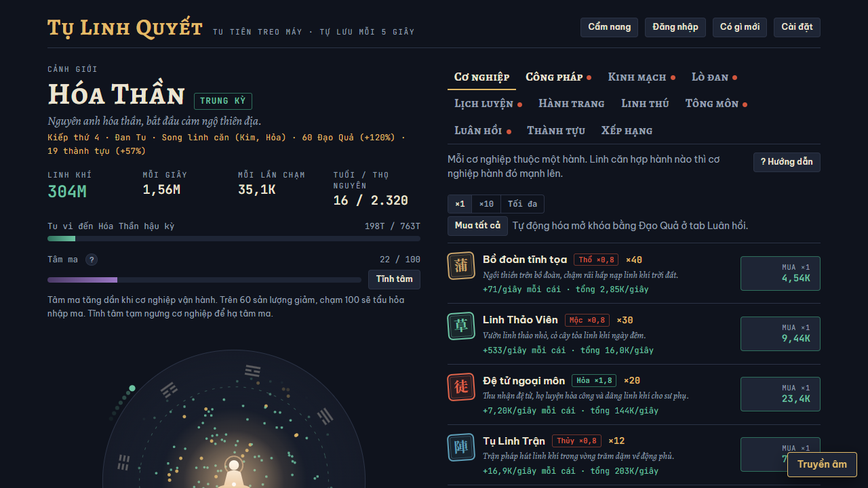Buy Bồ đoàn tĩnh tọa for 4,54K
Image resolution: width=868 pixels, height=488 pixels.
[x=780, y=273]
